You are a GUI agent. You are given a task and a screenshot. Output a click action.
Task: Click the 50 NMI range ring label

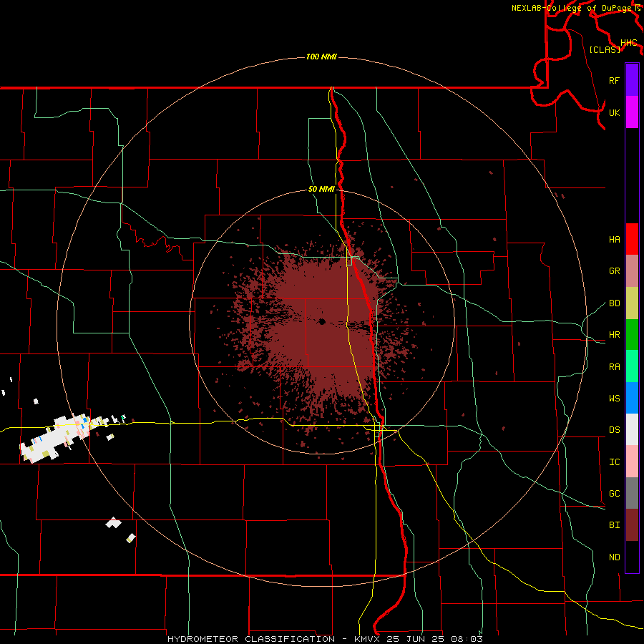pos(321,189)
